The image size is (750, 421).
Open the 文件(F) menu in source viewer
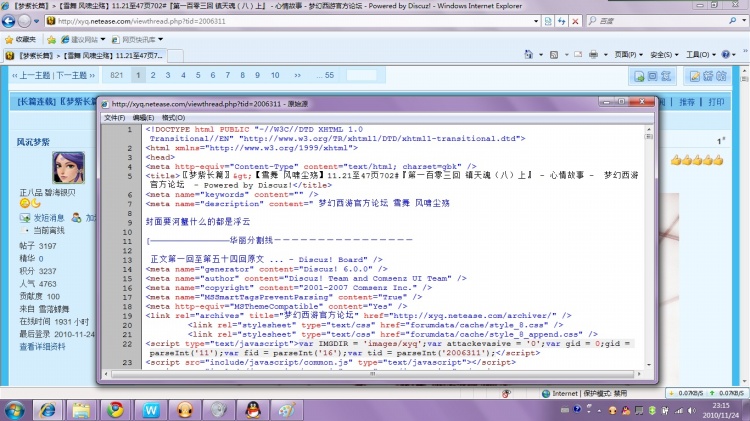coord(114,118)
